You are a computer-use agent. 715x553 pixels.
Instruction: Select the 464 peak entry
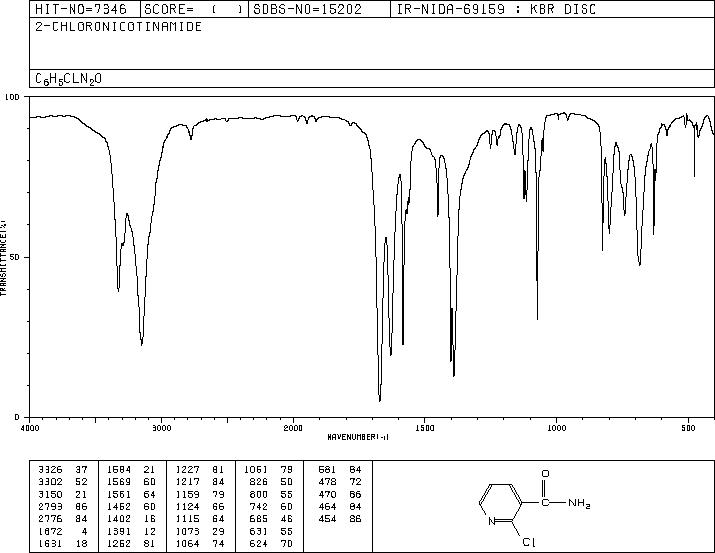[x=340, y=506]
